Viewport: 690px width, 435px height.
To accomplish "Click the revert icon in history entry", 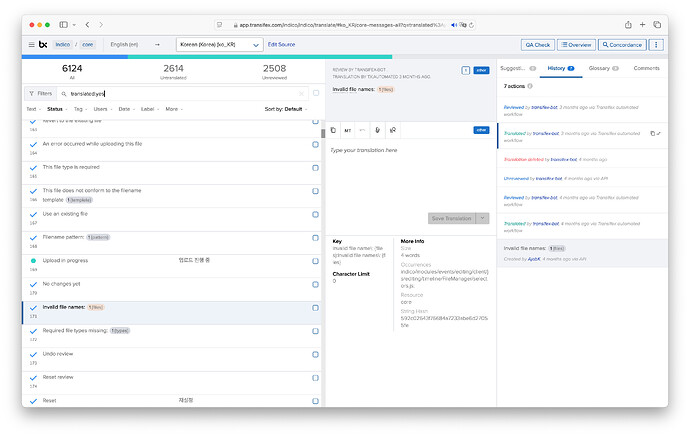I will [x=659, y=133].
